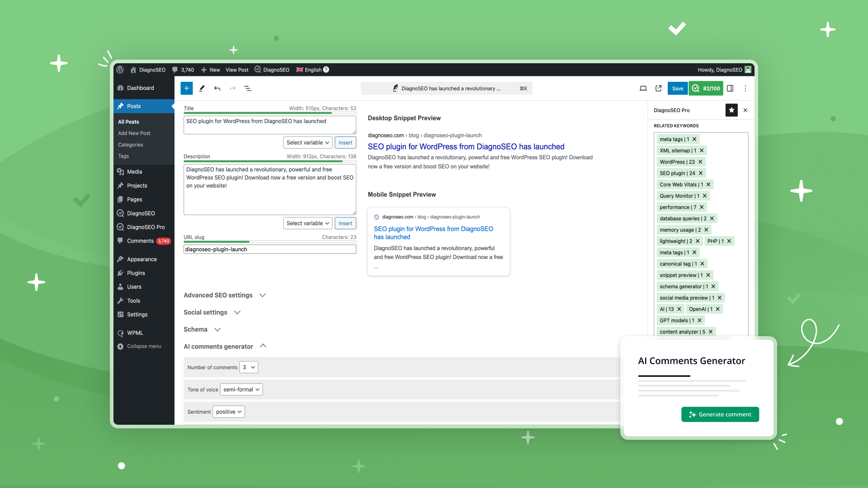Click the Generate comment button

pos(720,413)
